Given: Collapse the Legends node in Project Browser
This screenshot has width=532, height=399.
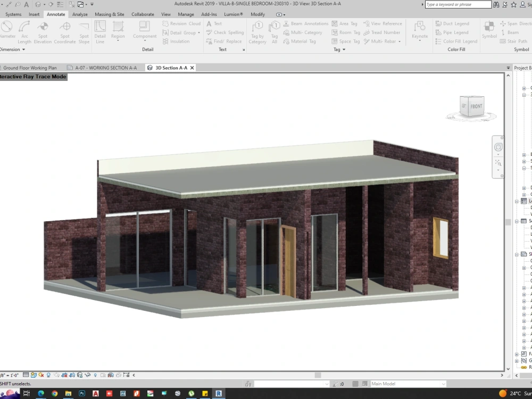Looking at the screenshot, I should 517,201.
